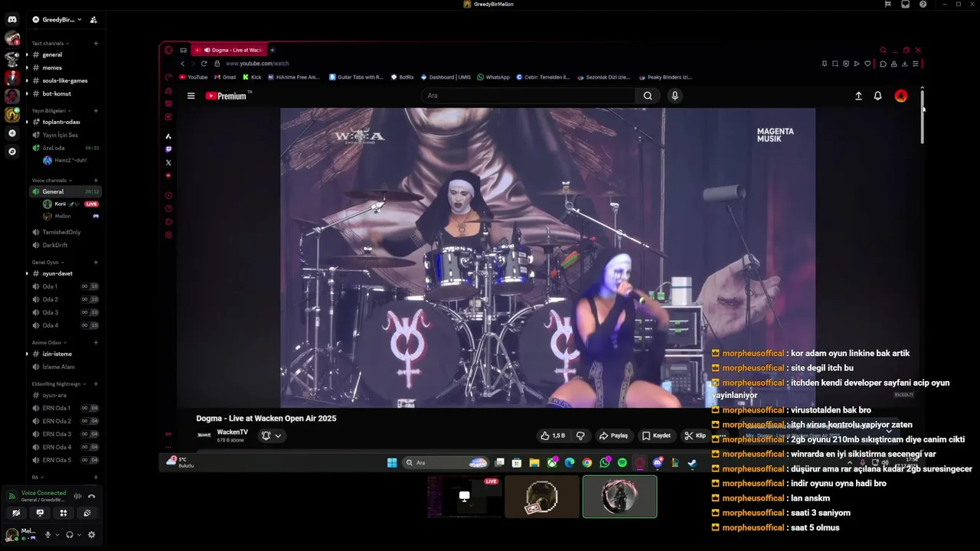The height and width of the screenshot is (551, 980).
Task: Open noise suppression waveform icon
Action: coord(77,496)
